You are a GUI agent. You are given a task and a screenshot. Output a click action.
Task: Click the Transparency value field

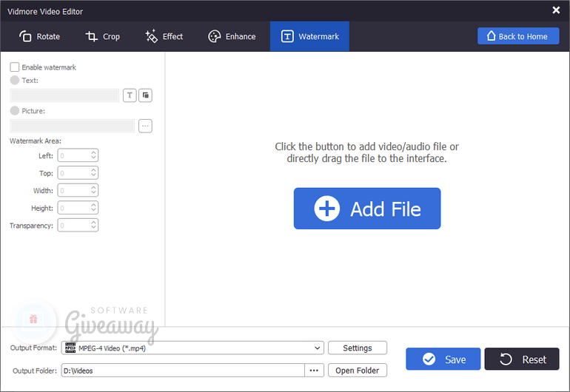[x=78, y=225]
